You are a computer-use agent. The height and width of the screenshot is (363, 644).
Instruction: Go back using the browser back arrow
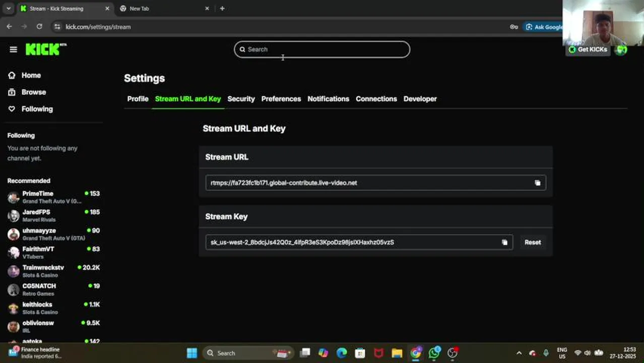[9, 27]
